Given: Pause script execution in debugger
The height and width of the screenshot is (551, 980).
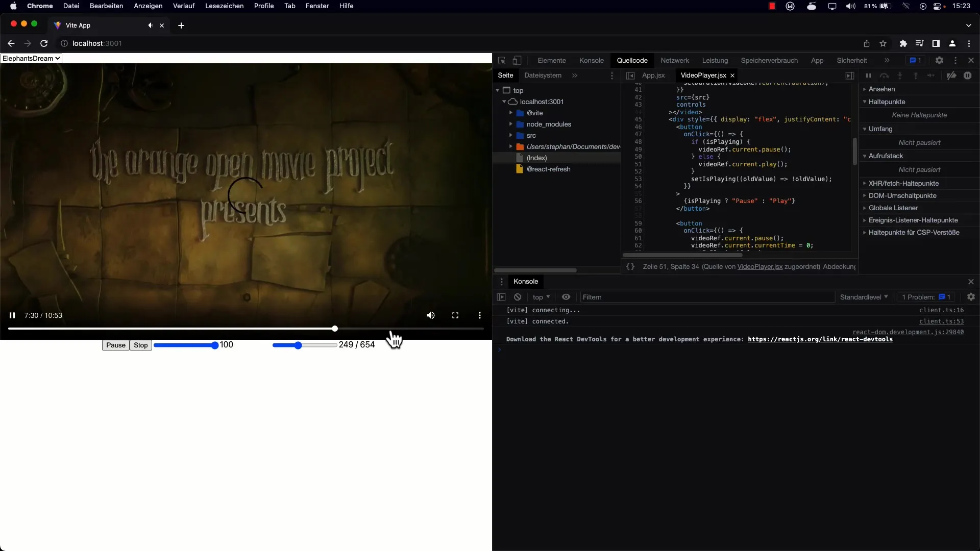Looking at the screenshot, I should pyautogui.click(x=868, y=76).
